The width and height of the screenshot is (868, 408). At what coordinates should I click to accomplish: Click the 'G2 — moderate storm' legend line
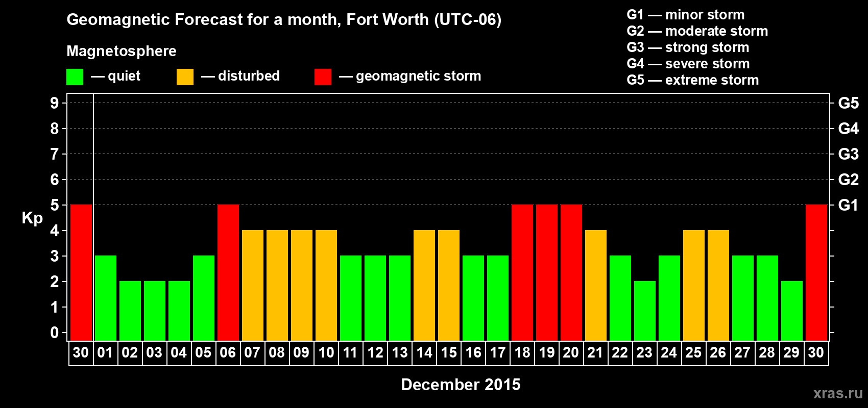(x=697, y=31)
